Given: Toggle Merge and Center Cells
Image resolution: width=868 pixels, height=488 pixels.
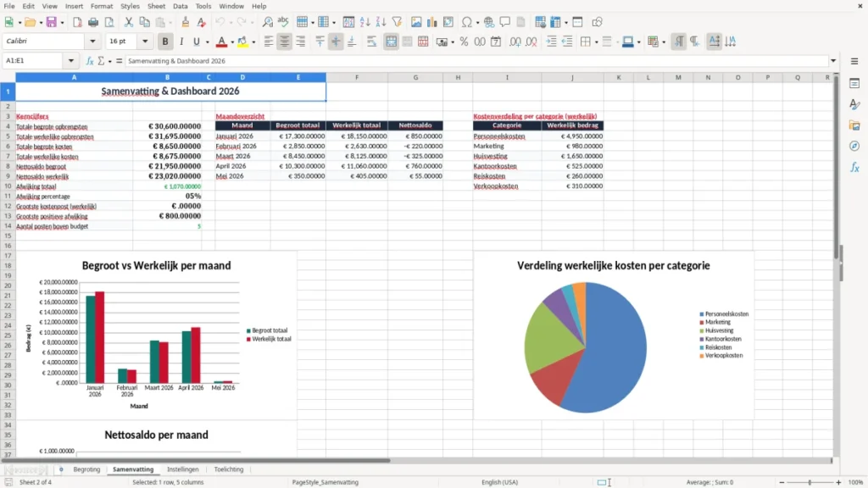Looking at the screenshot, I should click(x=391, y=42).
